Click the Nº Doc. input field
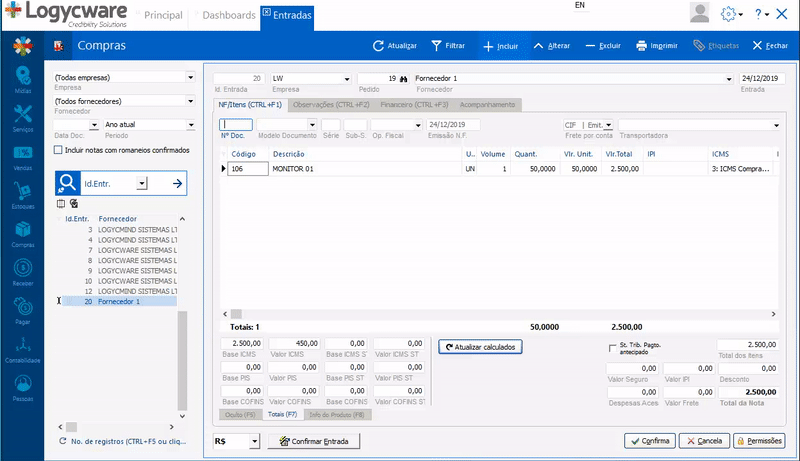 tap(235, 125)
